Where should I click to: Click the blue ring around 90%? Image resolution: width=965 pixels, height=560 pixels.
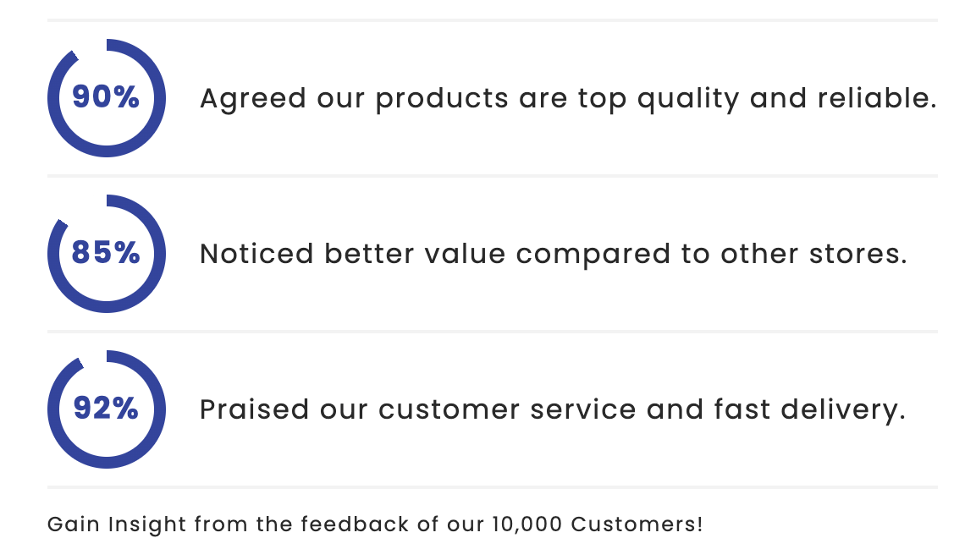pyautogui.click(x=107, y=151)
